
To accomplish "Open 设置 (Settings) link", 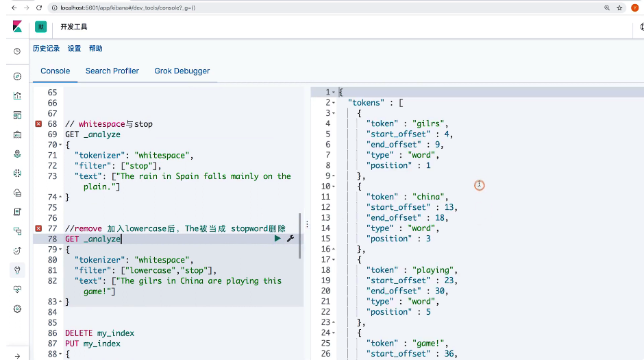I will (x=74, y=49).
